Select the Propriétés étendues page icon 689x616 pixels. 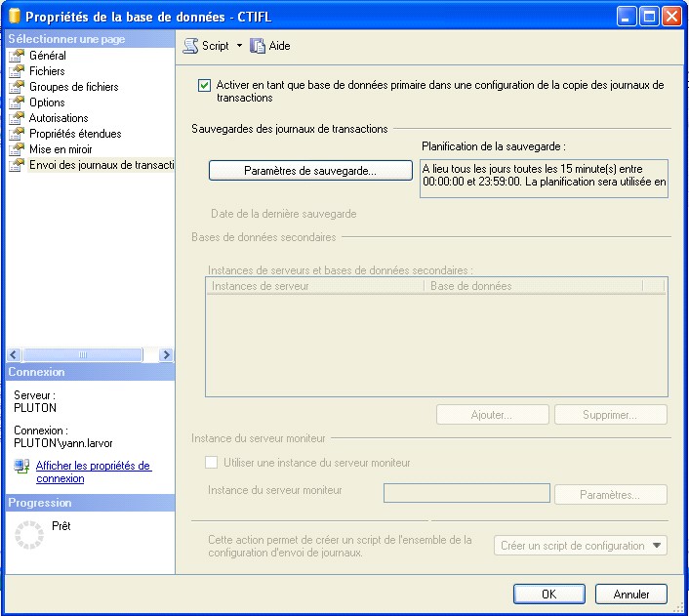[17, 134]
